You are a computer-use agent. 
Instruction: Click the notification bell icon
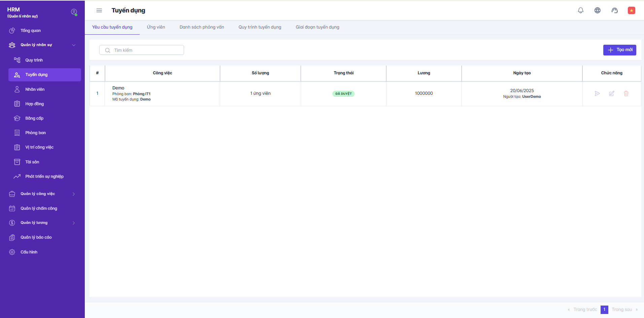point(580,10)
